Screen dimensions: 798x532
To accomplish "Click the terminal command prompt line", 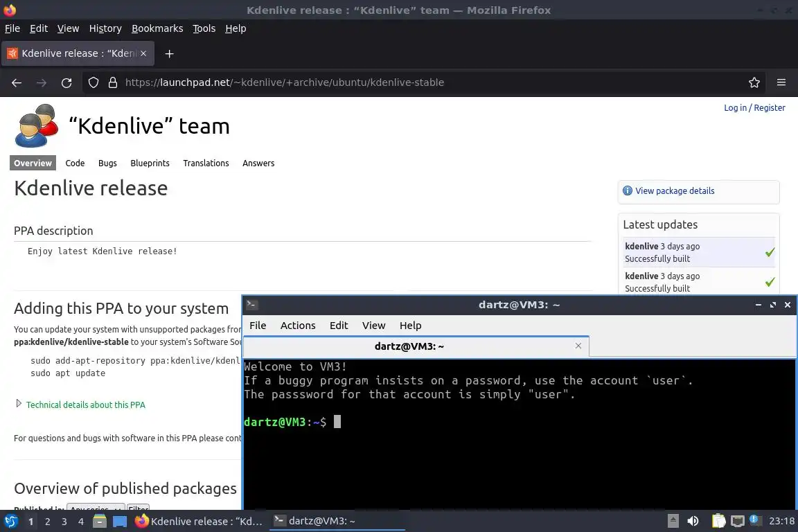I will (292, 422).
